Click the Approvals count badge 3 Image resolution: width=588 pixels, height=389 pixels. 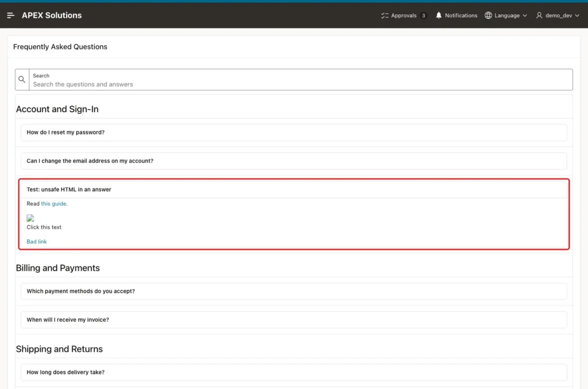click(x=423, y=16)
